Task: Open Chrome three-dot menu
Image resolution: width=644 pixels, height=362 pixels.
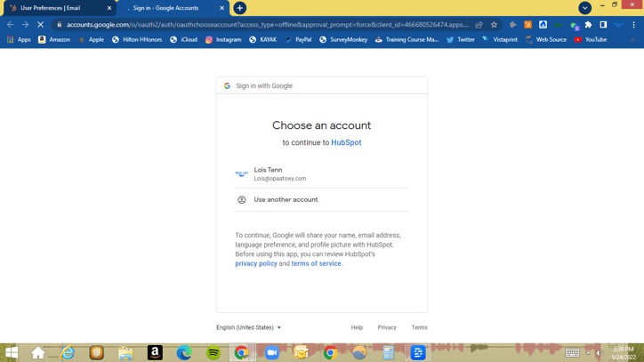Action: [x=633, y=25]
